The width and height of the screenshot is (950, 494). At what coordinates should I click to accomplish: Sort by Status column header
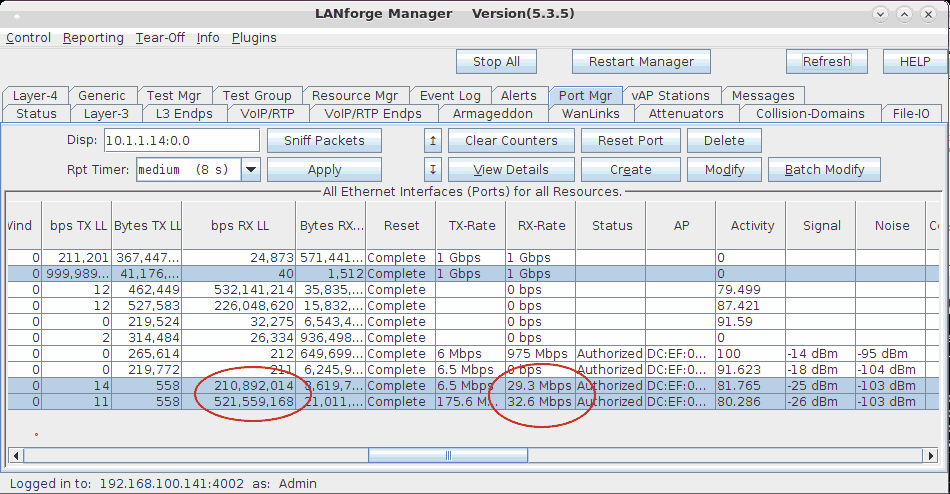coord(611,225)
